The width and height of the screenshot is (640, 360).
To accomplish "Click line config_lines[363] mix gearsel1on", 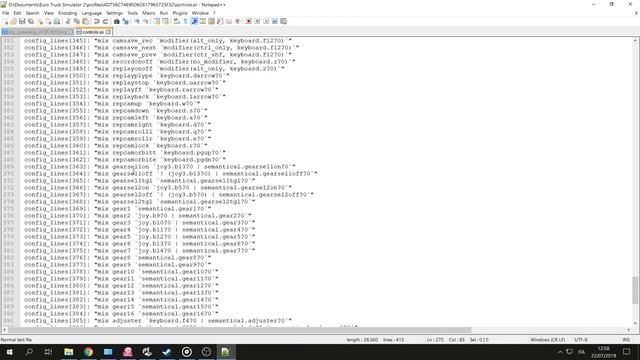I will click(x=159, y=167).
